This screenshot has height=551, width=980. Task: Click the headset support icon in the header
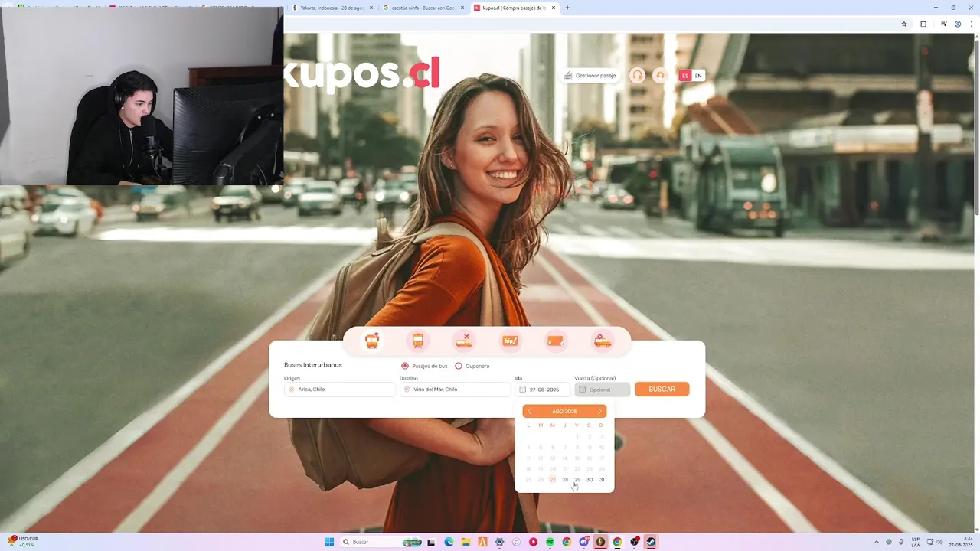click(637, 75)
